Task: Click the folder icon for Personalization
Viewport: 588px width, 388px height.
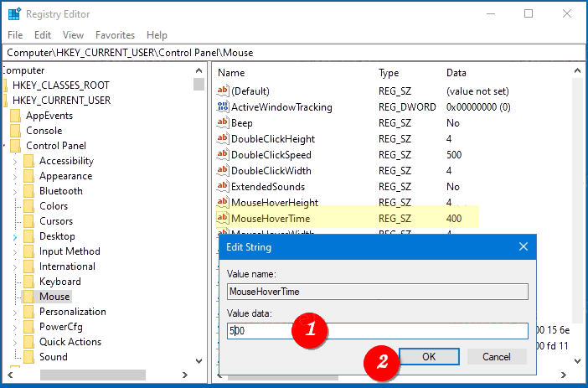Action: (x=28, y=312)
